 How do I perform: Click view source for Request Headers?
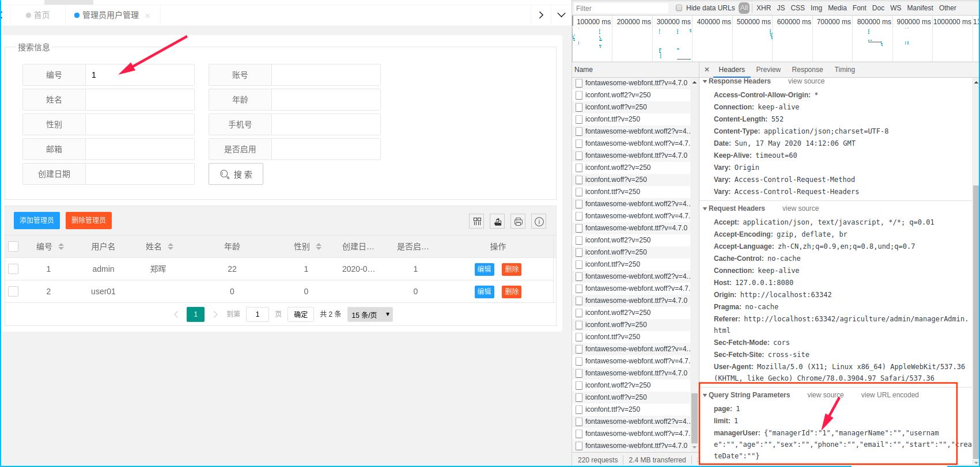coord(800,208)
